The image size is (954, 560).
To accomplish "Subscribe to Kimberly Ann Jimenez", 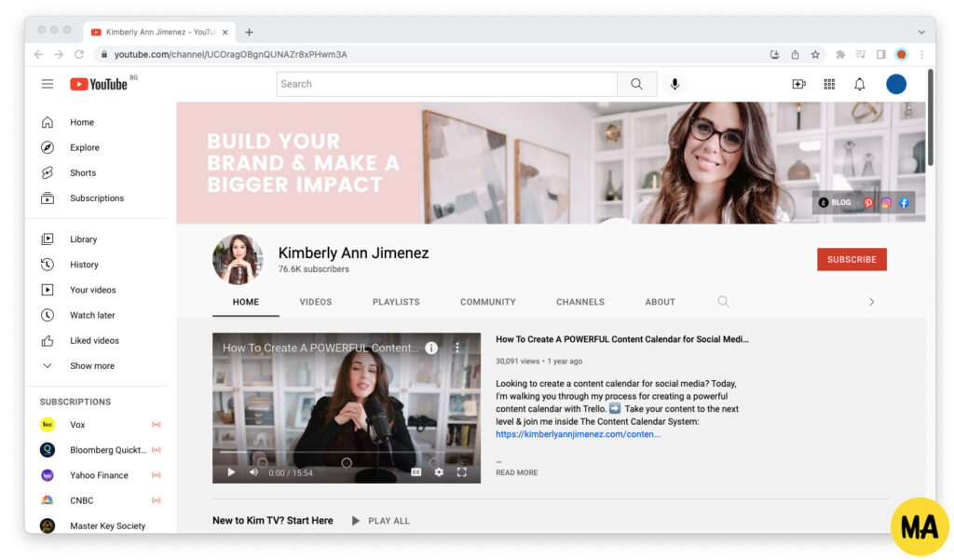I will [852, 259].
